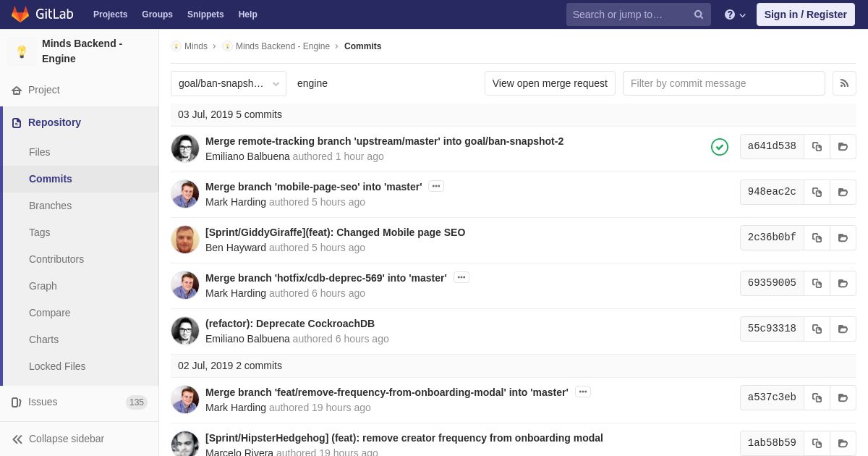The height and width of the screenshot is (456, 868).
Task: Click Emiliano Balbuena avatar on a641d538 commit
Action: (x=185, y=148)
